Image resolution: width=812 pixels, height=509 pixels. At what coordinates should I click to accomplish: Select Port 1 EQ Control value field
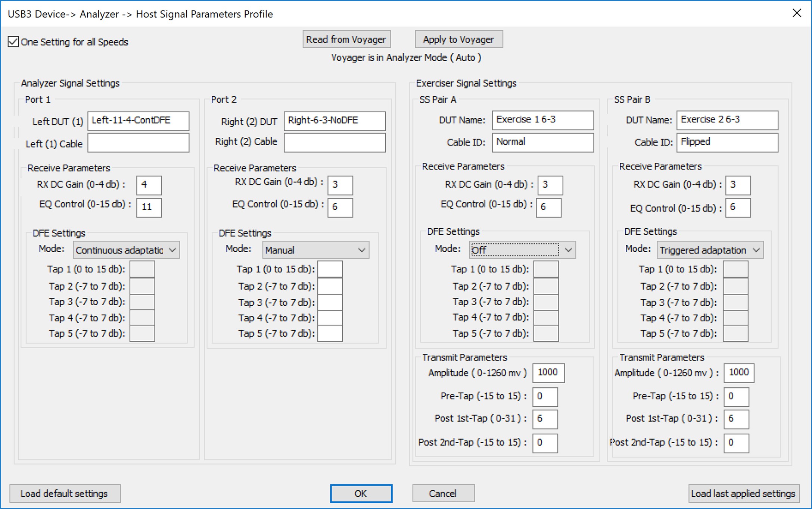tap(149, 207)
